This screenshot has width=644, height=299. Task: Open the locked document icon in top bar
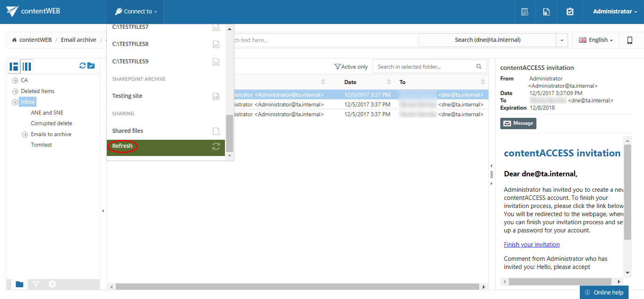coord(546,12)
